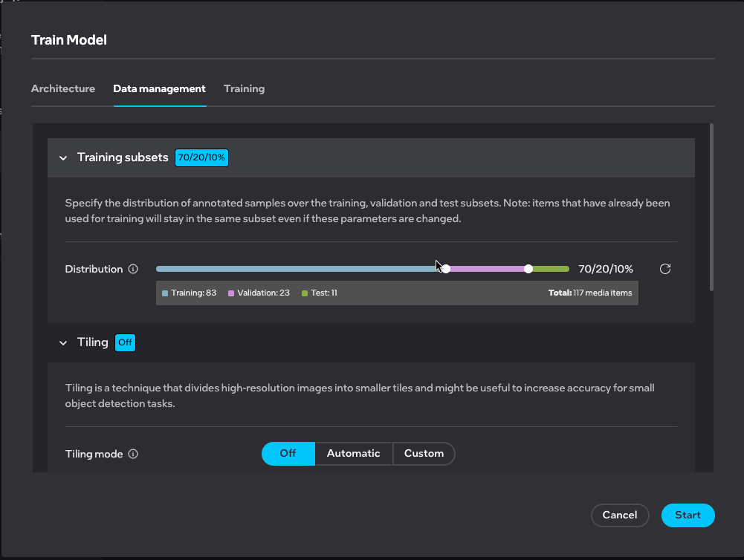Screen dimensions: 744x560
Task: Click the Tiling mode info icon
Action: tap(134, 455)
